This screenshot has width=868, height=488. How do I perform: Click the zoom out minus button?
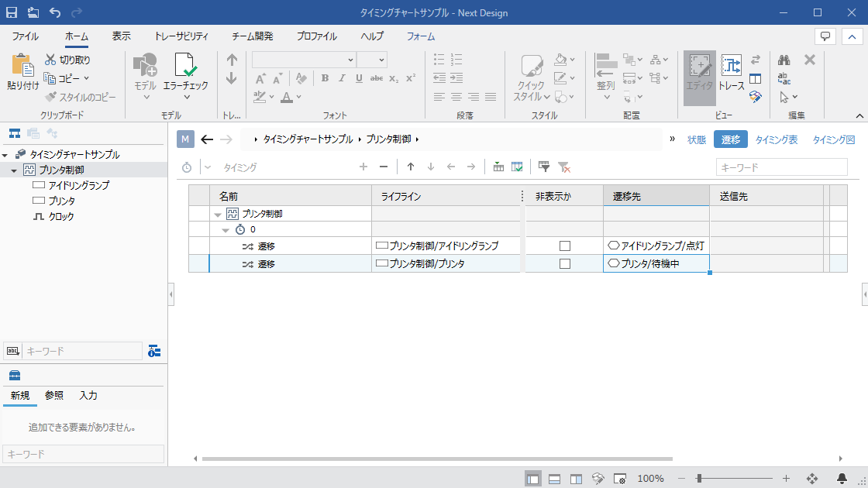point(681,479)
